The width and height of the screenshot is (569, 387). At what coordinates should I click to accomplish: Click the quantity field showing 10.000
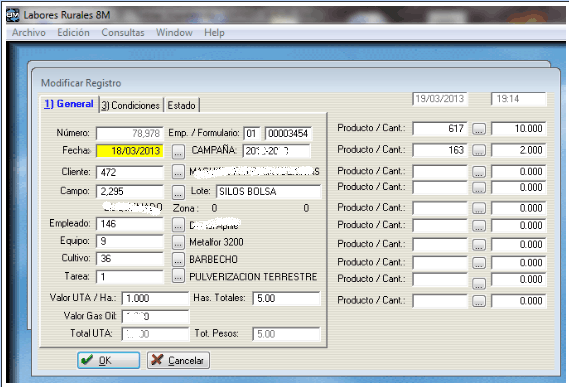(519, 129)
